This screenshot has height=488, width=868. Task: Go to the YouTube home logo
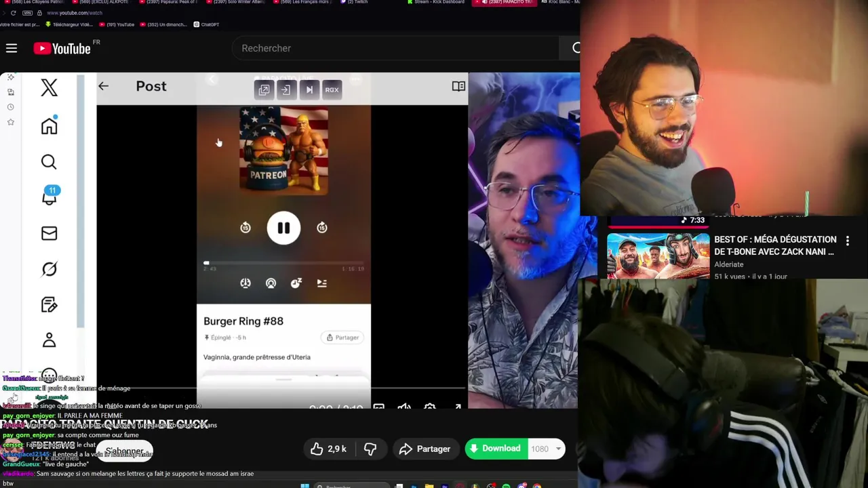[x=62, y=48]
